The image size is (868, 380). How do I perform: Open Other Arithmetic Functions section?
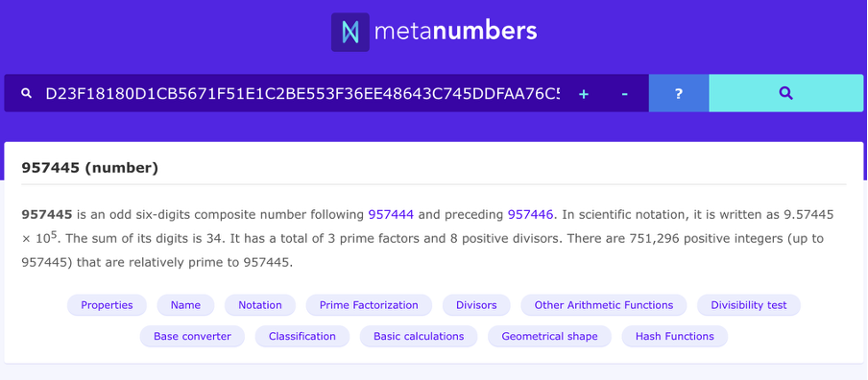[x=604, y=305]
